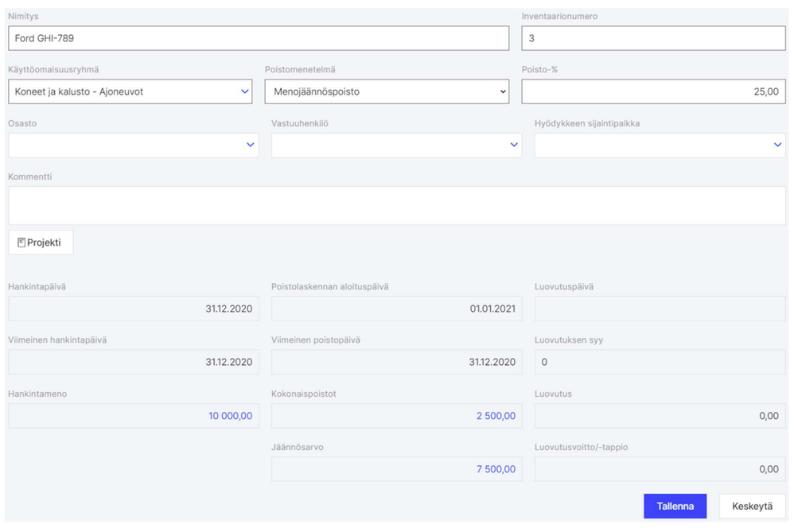Click the Jäännösarvo amount value
This screenshot has width=794, height=532.
pyautogui.click(x=495, y=469)
